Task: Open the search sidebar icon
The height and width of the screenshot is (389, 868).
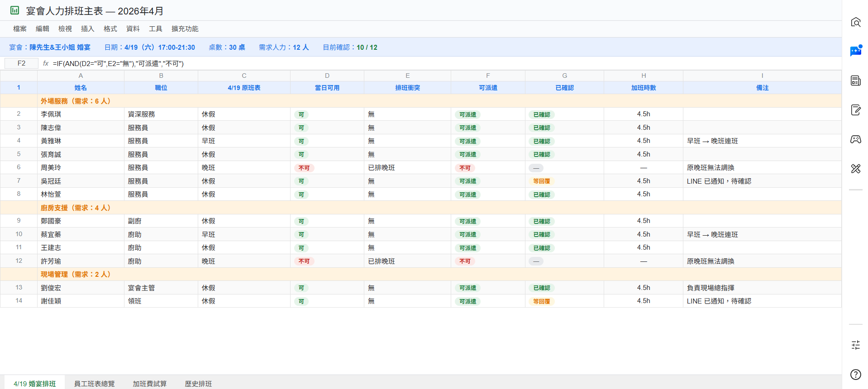Action: tap(855, 22)
